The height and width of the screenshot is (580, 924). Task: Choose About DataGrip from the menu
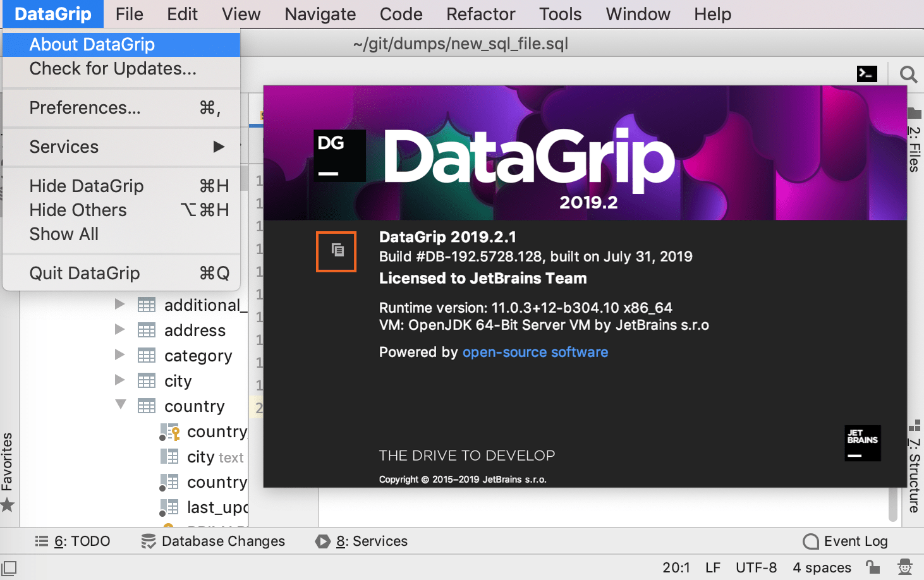click(121, 44)
